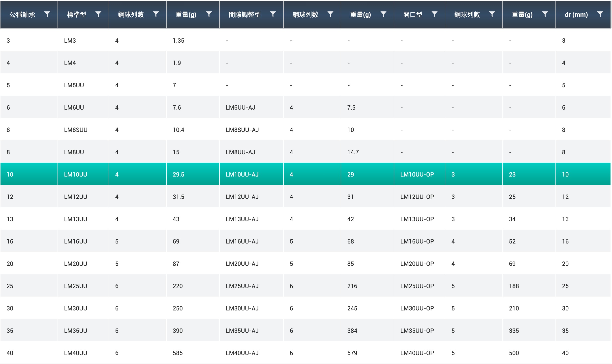Click filter icon beside 標準型 header
The image size is (612, 364).
tap(98, 14)
